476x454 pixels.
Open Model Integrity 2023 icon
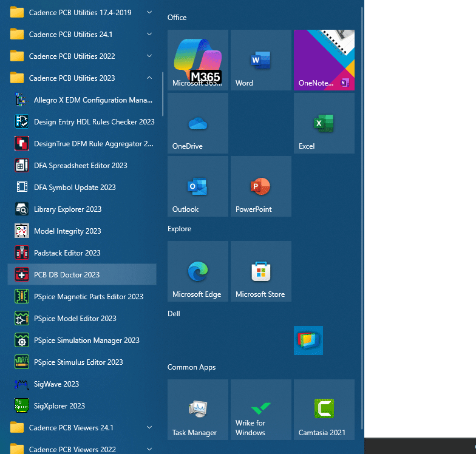[22, 231]
